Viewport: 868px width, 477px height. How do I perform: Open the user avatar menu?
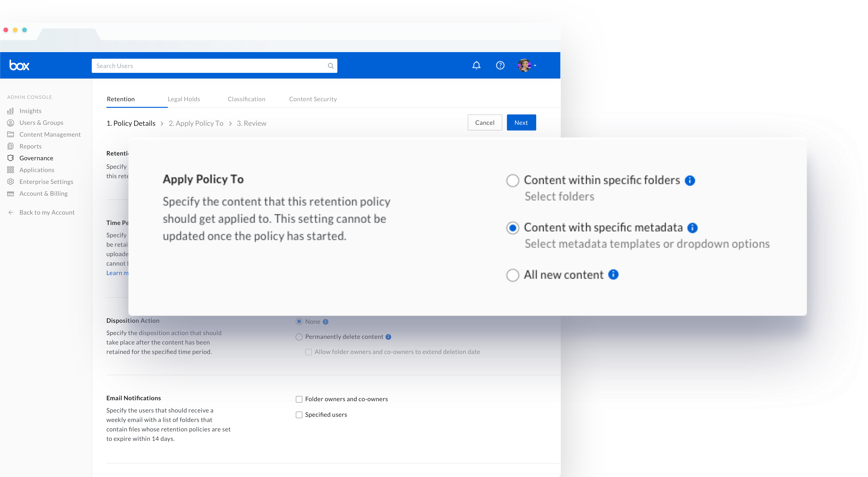524,65
